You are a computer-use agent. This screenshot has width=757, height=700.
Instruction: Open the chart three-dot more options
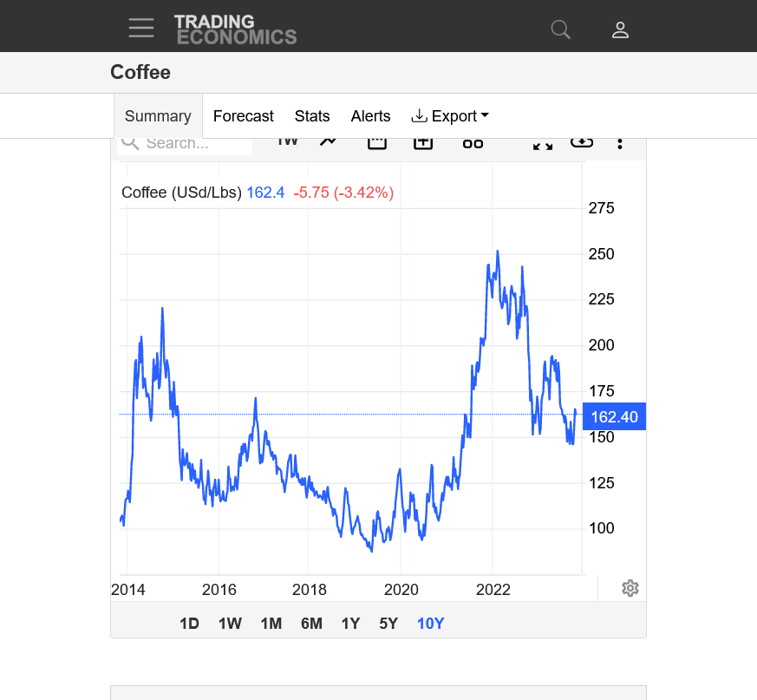[620, 143]
